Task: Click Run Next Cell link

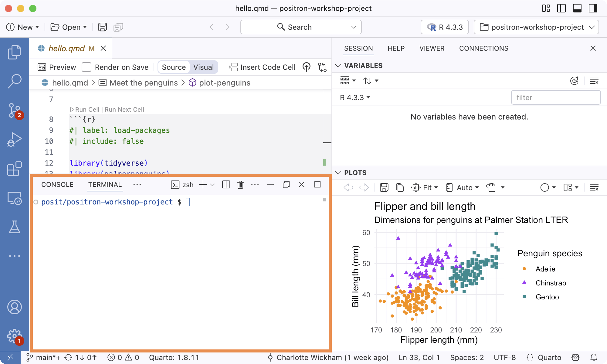Action: pos(124,110)
